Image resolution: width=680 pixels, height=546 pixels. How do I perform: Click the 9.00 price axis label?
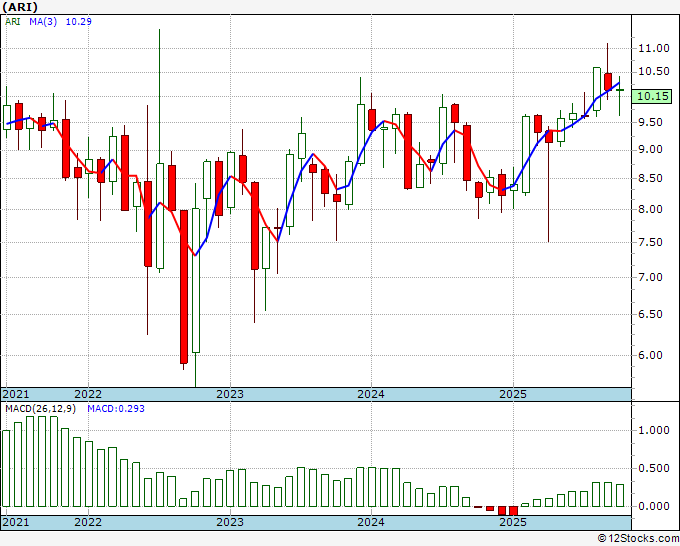[x=651, y=150]
